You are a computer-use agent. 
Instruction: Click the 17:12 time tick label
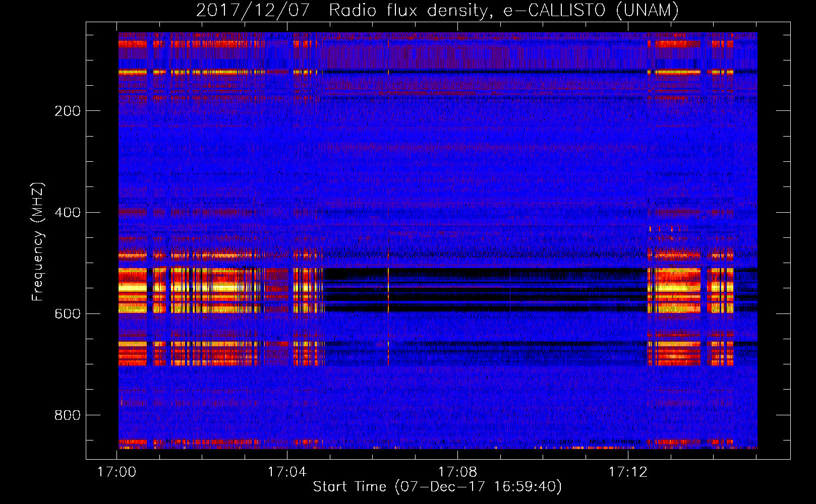(628, 472)
